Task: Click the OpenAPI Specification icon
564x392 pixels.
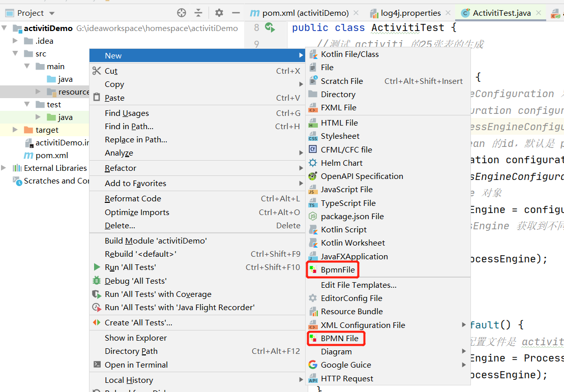Action: pos(313,176)
